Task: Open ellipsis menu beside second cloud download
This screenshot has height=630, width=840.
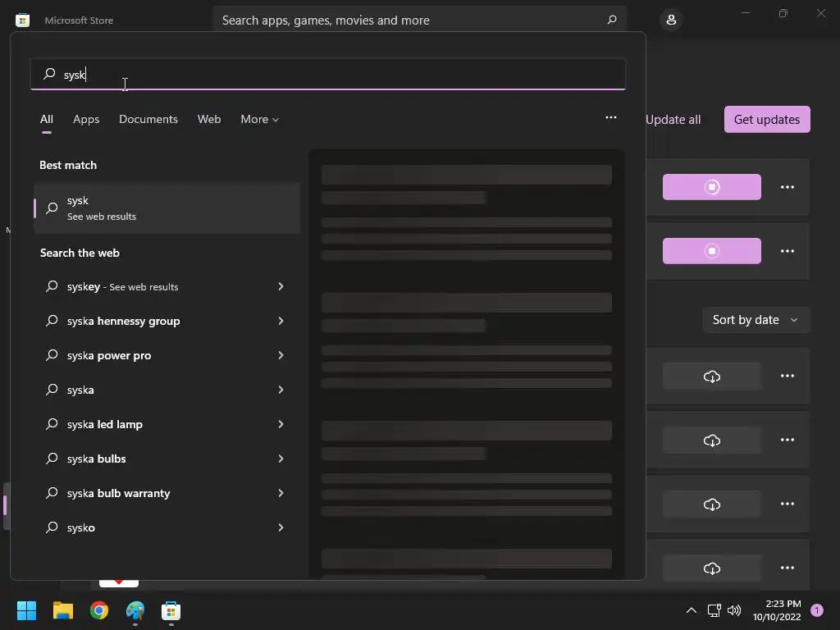Action: pos(787,440)
